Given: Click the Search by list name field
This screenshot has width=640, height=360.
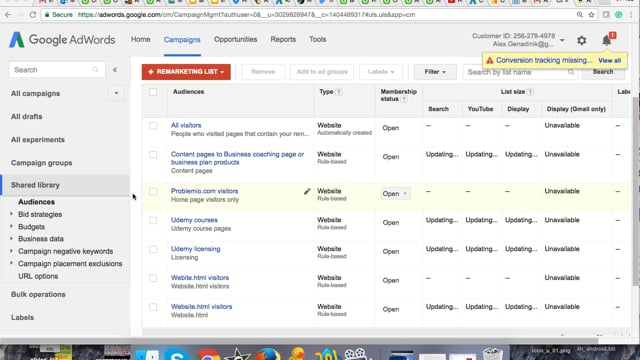Looking at the screenshot, I should click(520, 72).
